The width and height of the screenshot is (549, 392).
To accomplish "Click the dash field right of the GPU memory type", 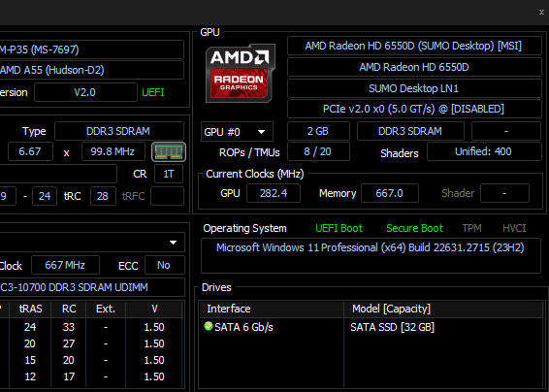I will [506, 131].
